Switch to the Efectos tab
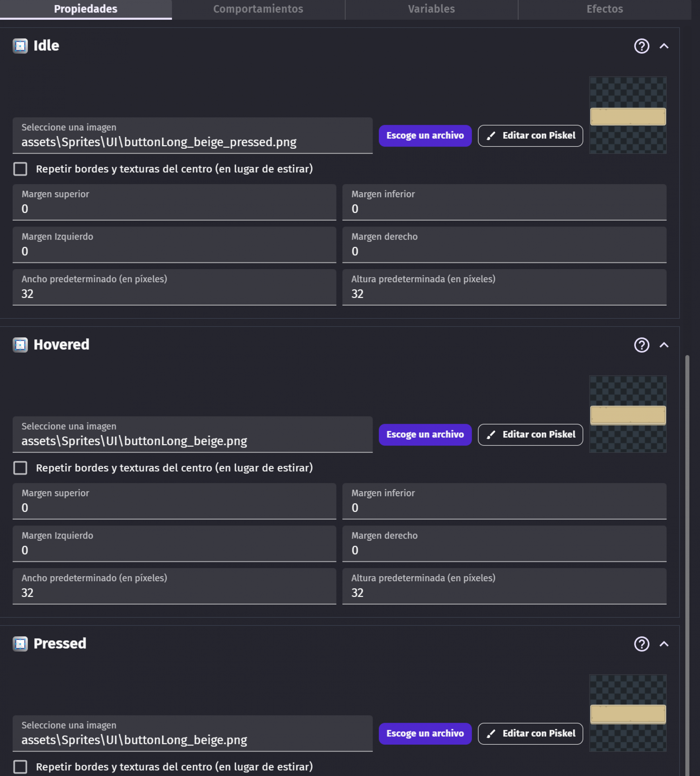Viewport: 700px width, 776px height. (x=604, y=9)
